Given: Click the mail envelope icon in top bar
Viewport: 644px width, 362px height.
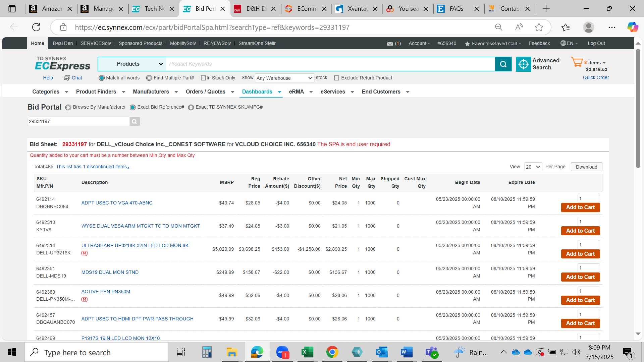Looking at the screenshot, I should point(390,44).
